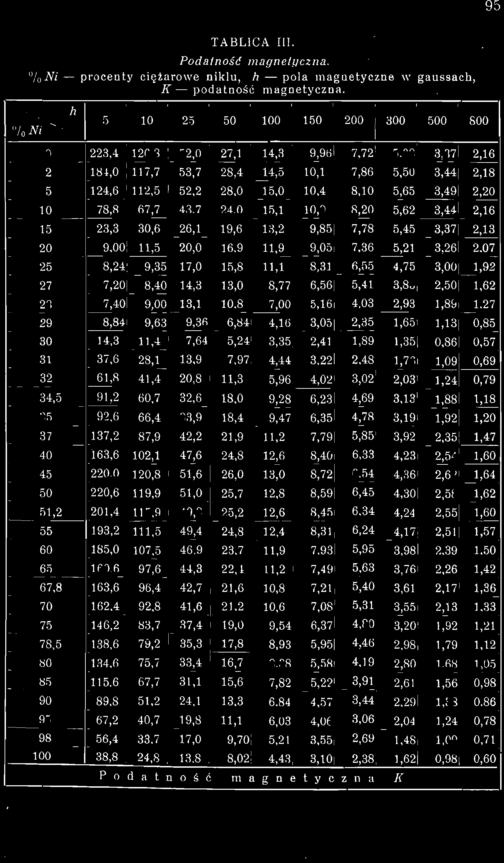504x863 pixels.
Task: Select the row label "34,5"
Action: [x=51, y=398]
